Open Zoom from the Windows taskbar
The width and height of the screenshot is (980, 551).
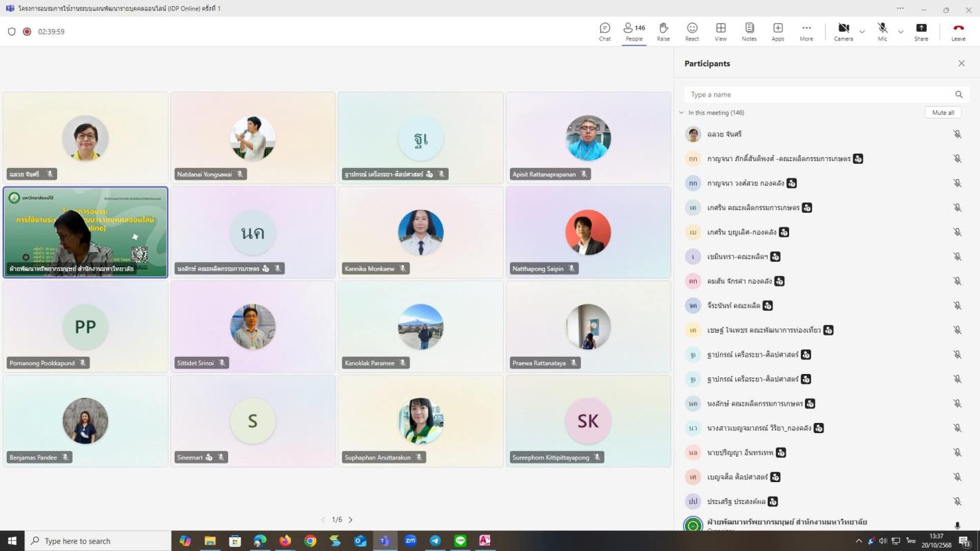coord(410,541)
